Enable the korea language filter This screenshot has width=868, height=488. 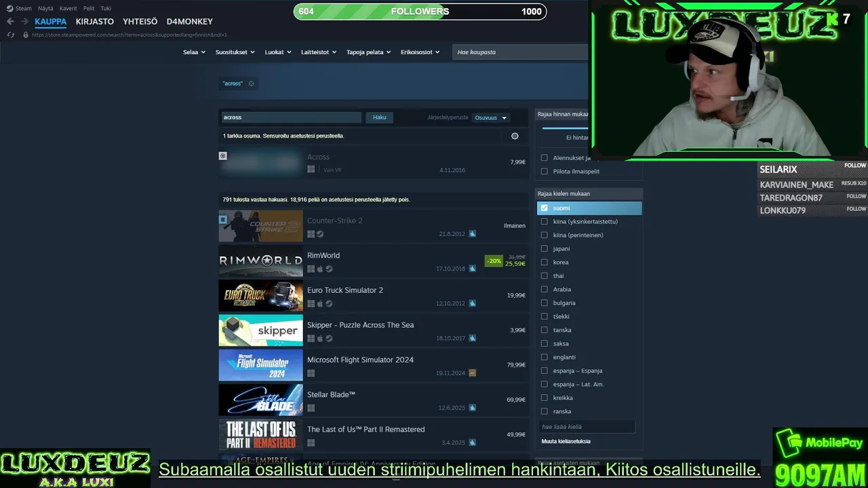[544, 262]
